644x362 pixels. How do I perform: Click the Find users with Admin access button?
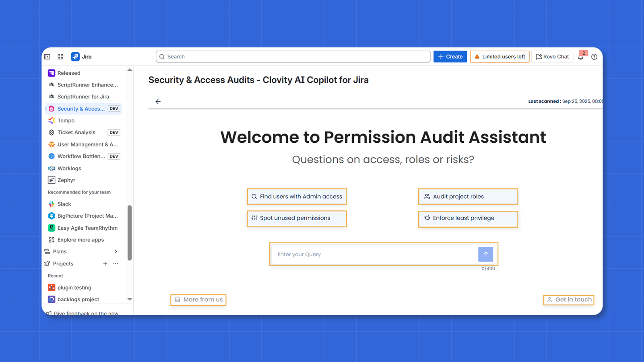pos(297,197)
